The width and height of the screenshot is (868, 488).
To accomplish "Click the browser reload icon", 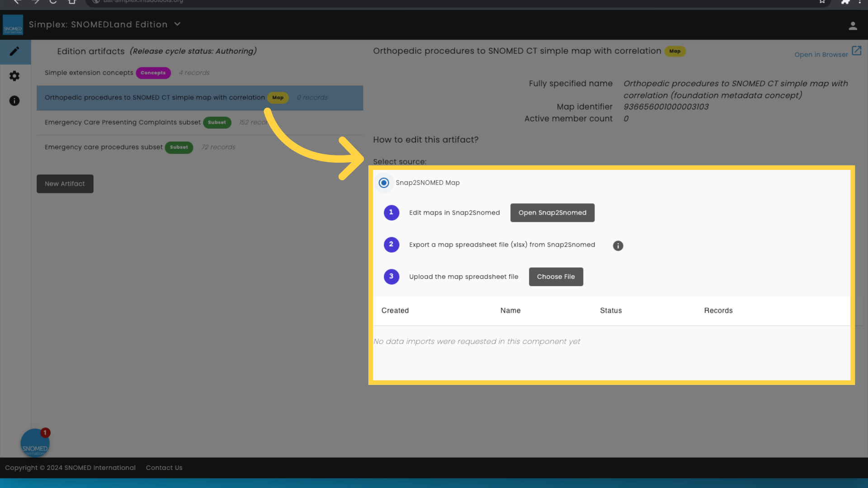I will (53, 2).
